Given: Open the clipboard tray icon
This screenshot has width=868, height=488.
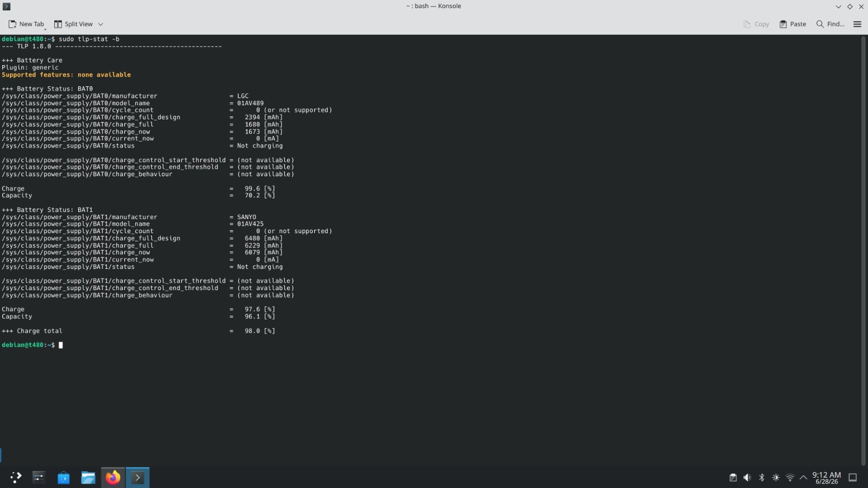Looking at the screenshot, I should (x=733, y=478).
